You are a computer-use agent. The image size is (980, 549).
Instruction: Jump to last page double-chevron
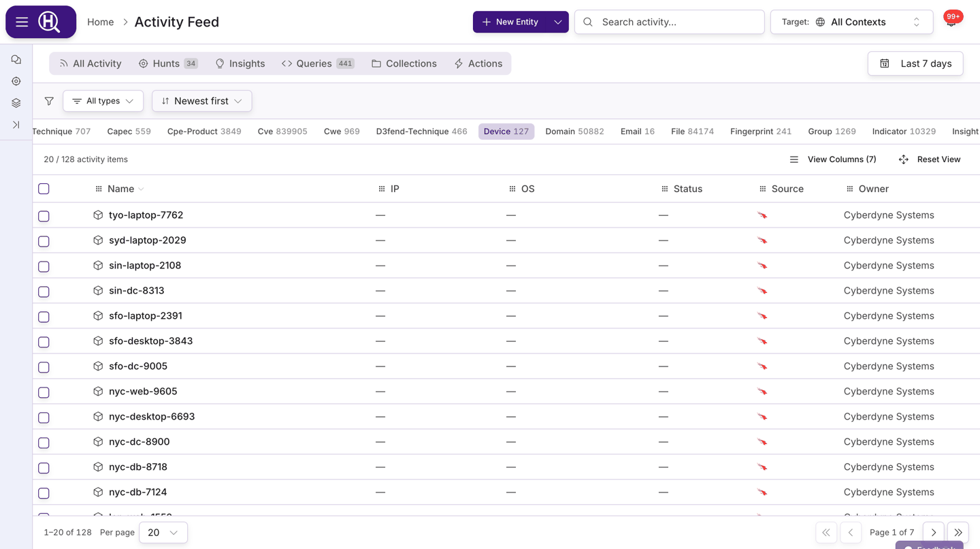pos(958,533)
